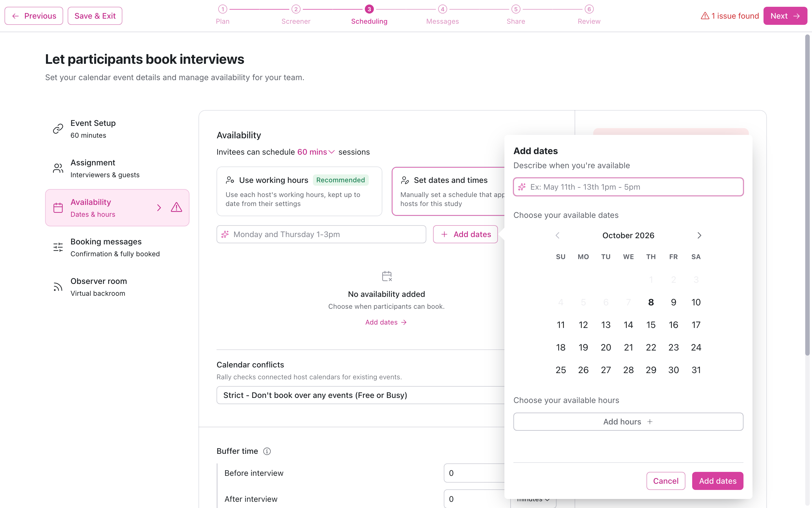Go to previous month in calendar

pos(557,235)
